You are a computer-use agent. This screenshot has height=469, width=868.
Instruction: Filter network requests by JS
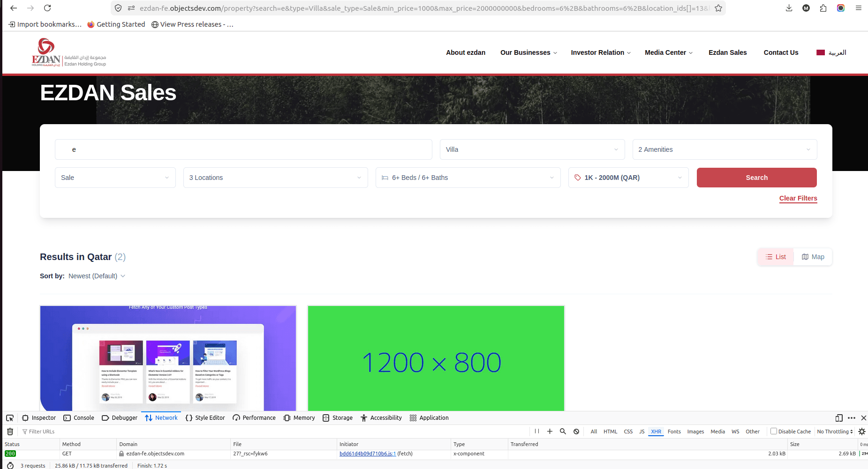642,432
